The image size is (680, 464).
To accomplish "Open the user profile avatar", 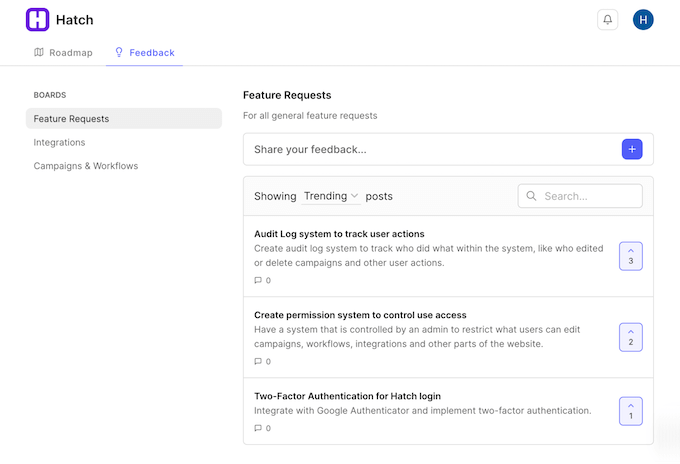I will [643, 19].
